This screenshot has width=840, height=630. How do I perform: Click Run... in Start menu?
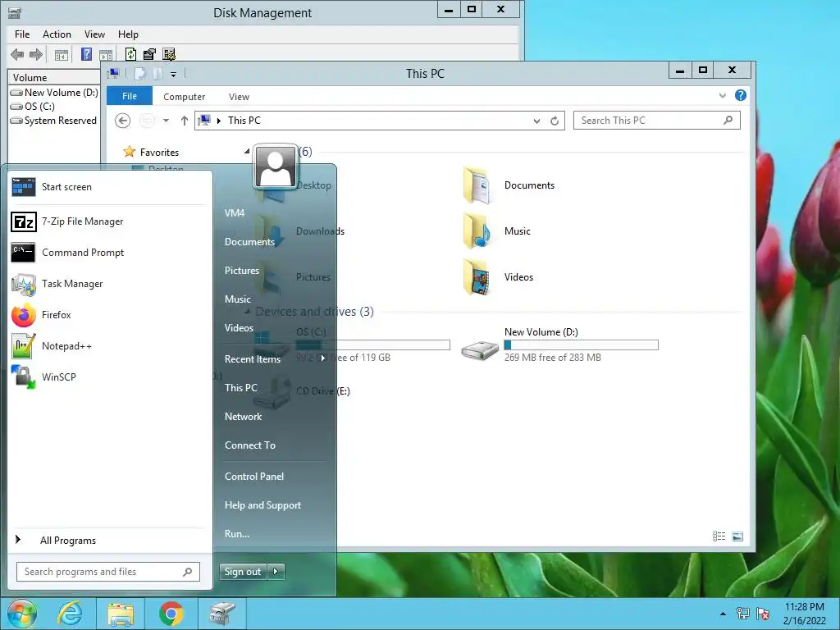click(x=237, y=533)
